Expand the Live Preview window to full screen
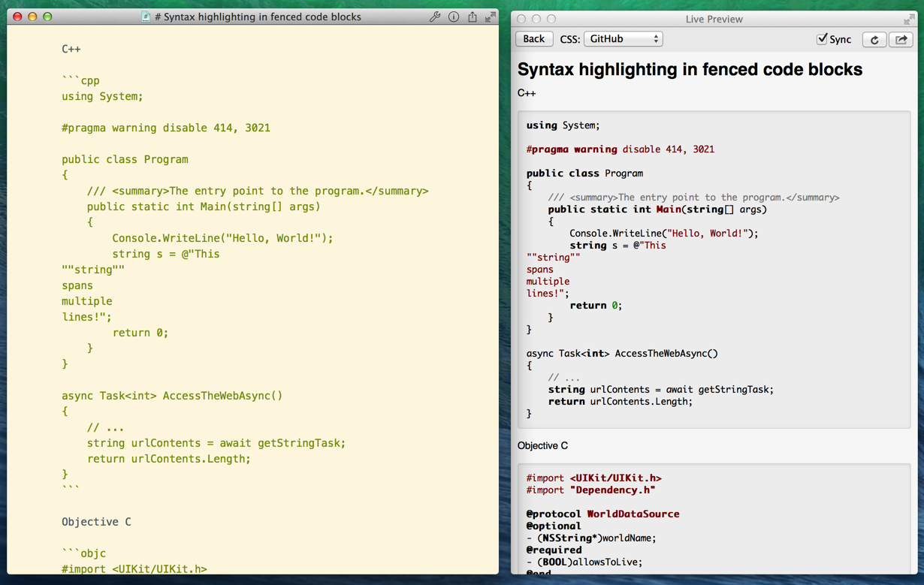The width and height of the screenshot is (924, 585). [x=909, y=19]
